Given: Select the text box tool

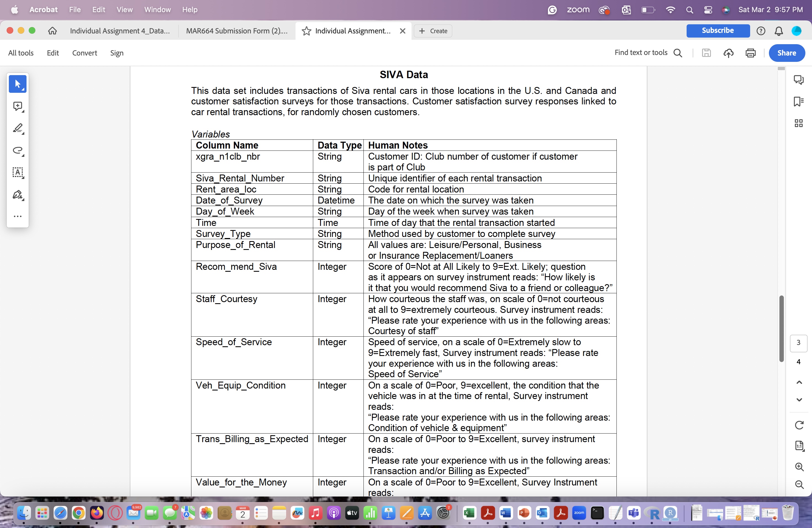Looking at the screenshot, I should [x=17, y=172].
